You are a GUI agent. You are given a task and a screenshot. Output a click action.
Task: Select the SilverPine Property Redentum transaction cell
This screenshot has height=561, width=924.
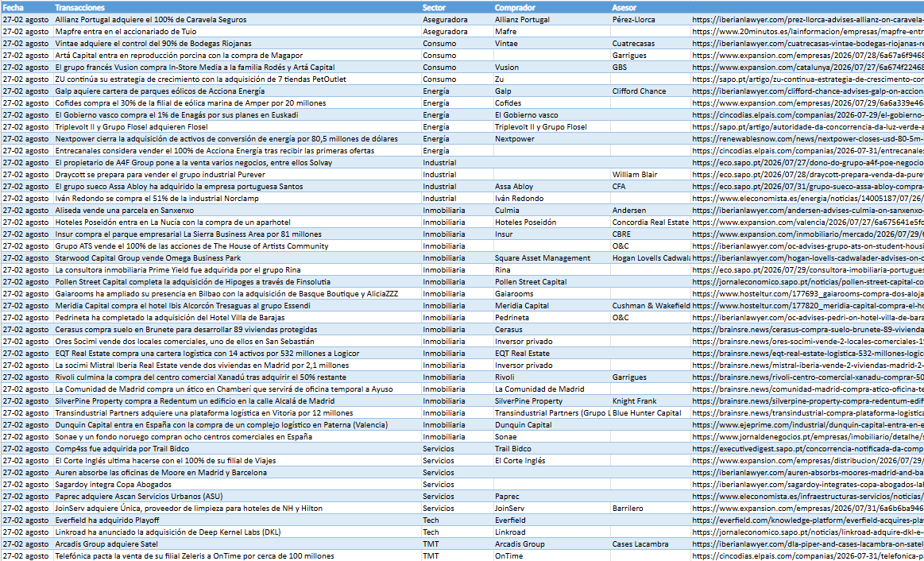(x=237, y=401)
